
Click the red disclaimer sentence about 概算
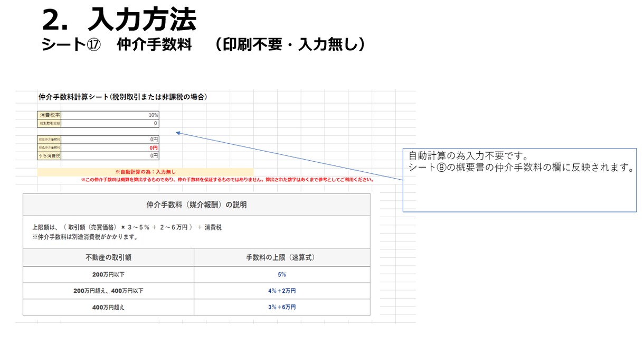click(227, 179)
